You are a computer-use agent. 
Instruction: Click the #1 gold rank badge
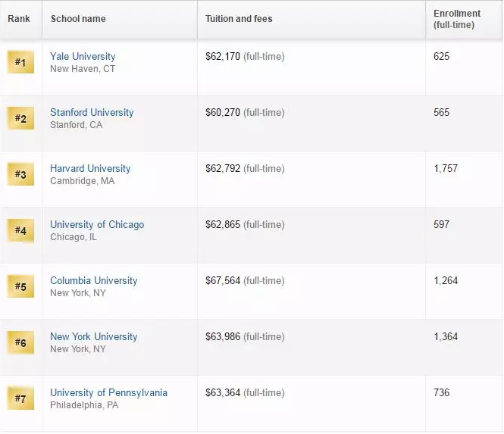tap(20, 62)
